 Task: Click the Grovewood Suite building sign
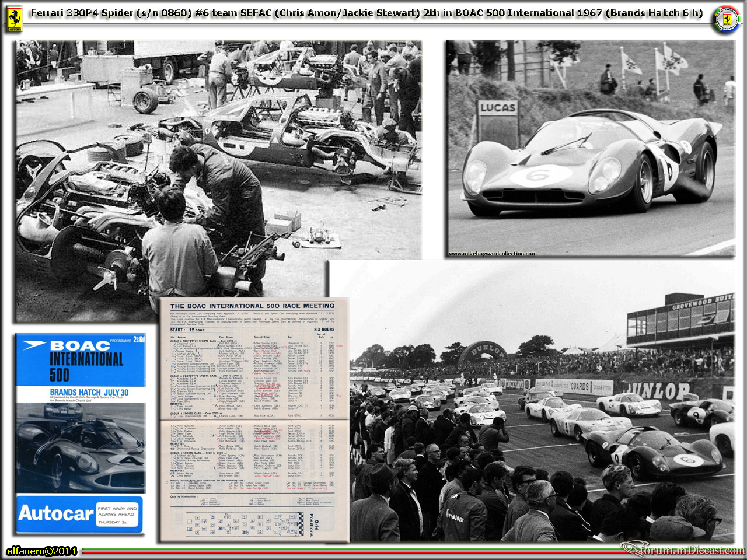[702, 303]
